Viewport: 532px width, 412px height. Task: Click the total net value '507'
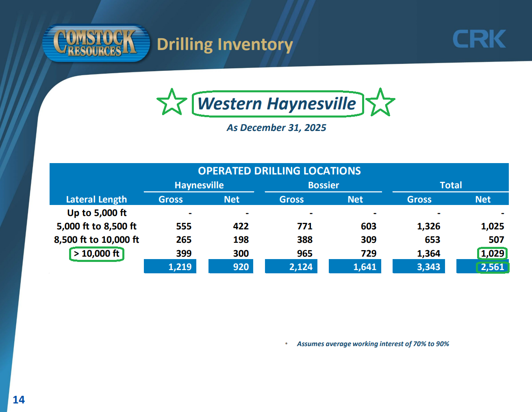496,240
